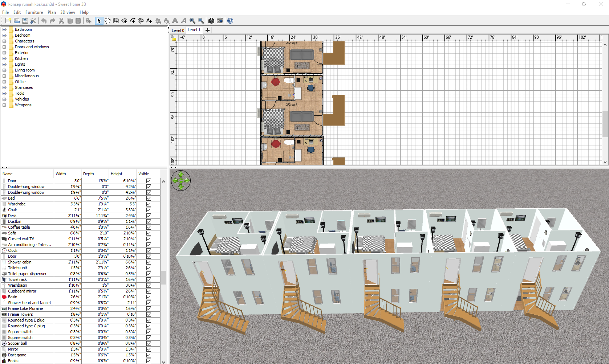This screenshot has width=609, height=364.
Task: Open the Furniture menu
Action: tap(34, 12)
